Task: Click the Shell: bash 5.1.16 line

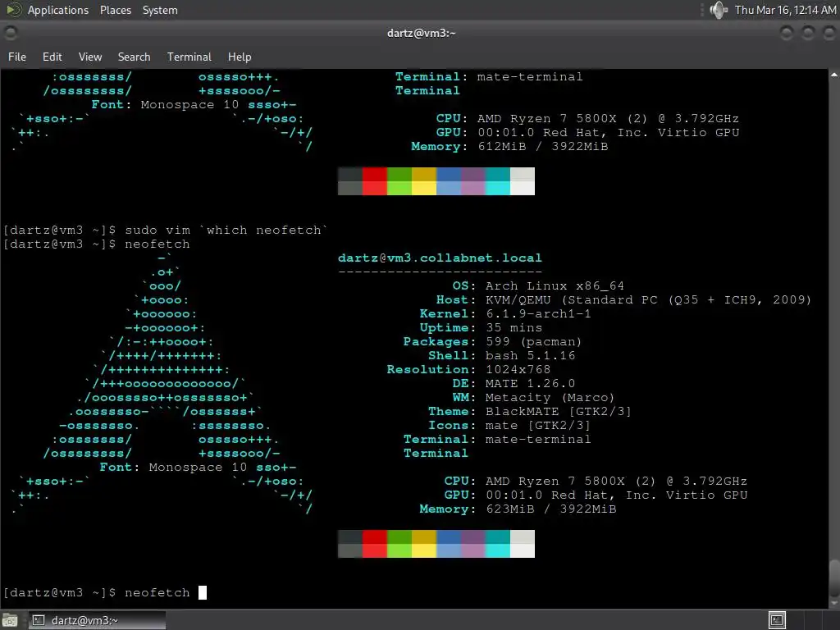Action: pos(501,356)
